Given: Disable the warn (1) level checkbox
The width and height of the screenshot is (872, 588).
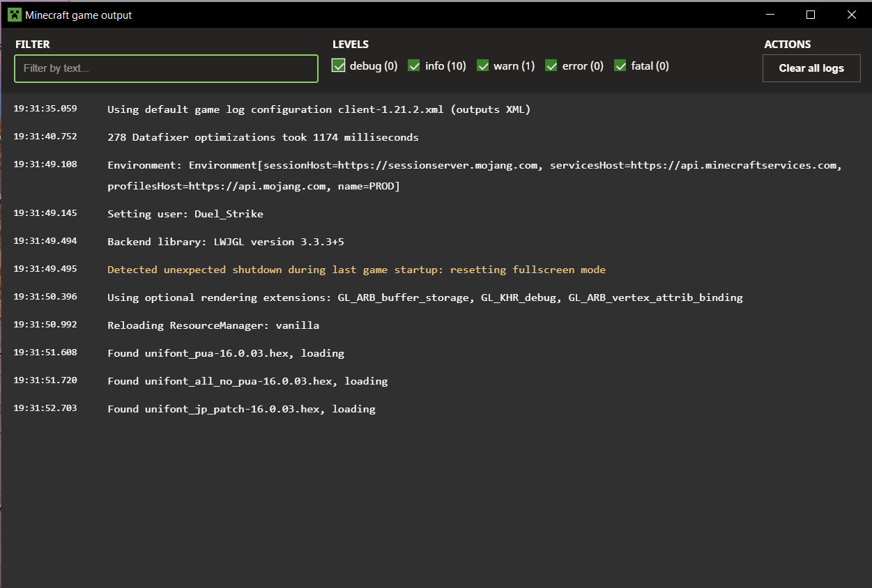Looking at the screenshot, I should coord(483,65).
